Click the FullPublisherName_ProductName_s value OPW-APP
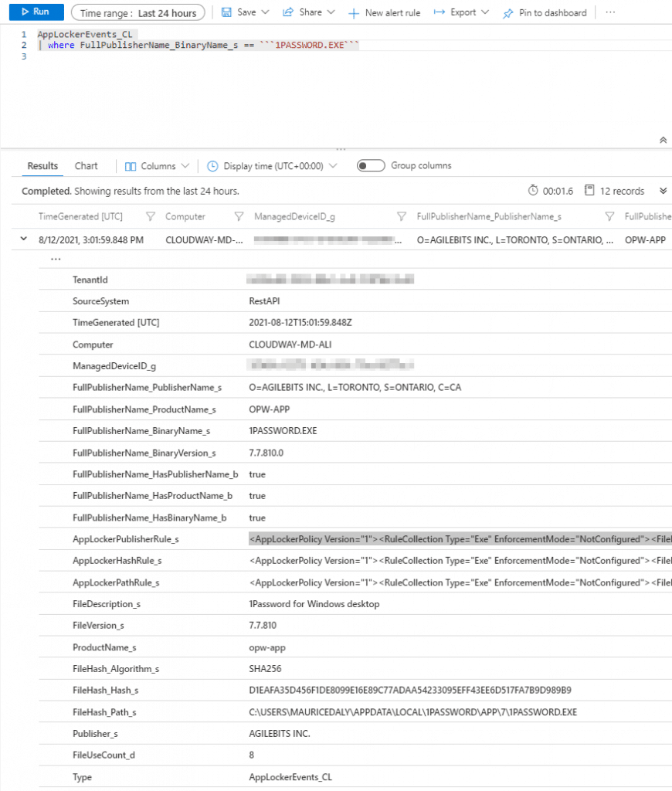This screenshot has height=791, width=672. tap(269, 409)
